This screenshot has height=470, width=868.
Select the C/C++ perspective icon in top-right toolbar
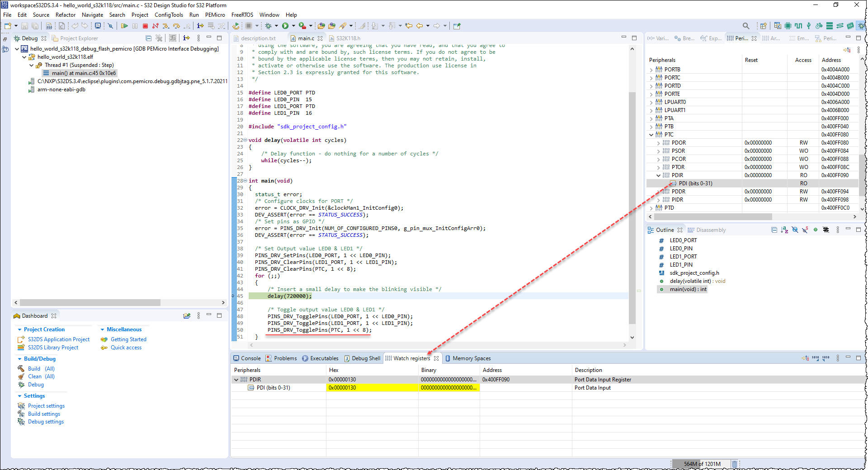tap(778, 26)
